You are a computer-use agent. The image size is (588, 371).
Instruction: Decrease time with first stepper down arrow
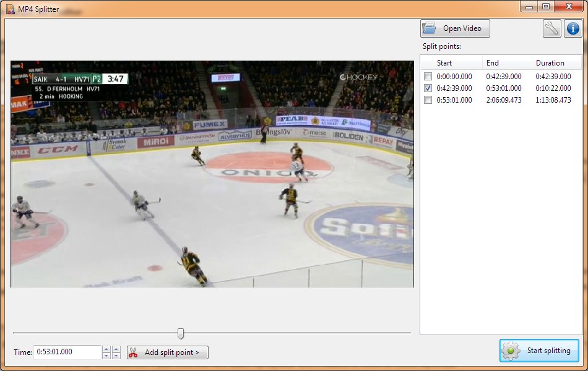pos(106,356)
